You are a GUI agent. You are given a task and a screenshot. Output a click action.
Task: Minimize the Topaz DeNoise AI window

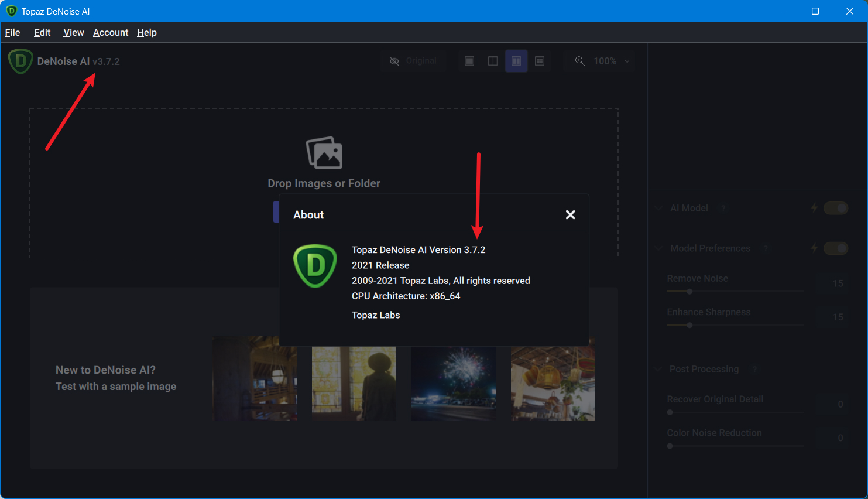point(781,11)
